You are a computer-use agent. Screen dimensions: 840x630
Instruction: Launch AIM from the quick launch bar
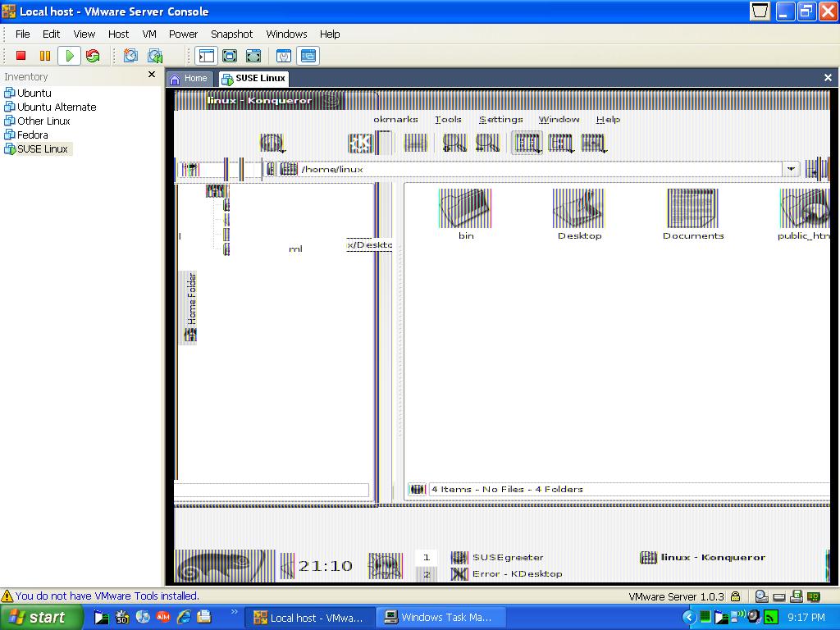pos(163,617)
